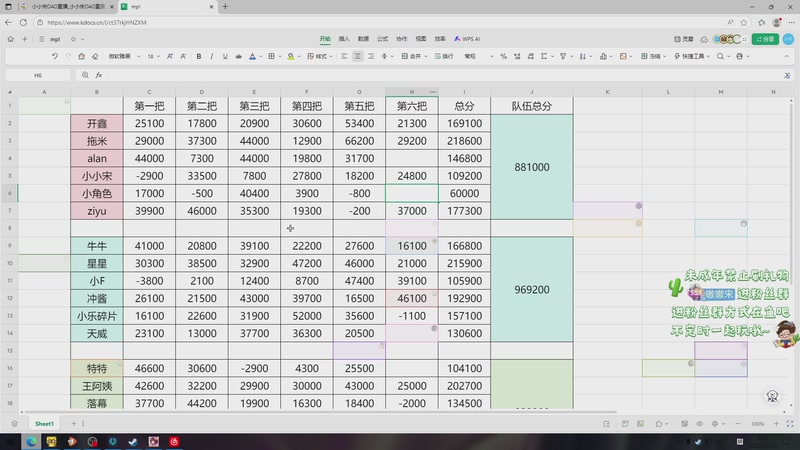This screenshot has height=450, width=800.
Task: Zoom out with the minus button
Action: coord(738,423)
